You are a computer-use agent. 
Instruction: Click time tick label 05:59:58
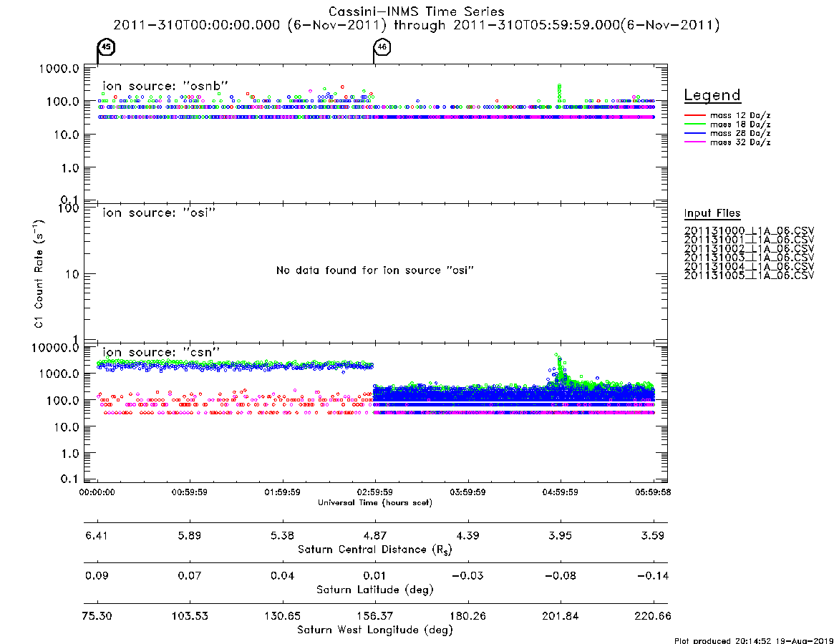(653, 492)
